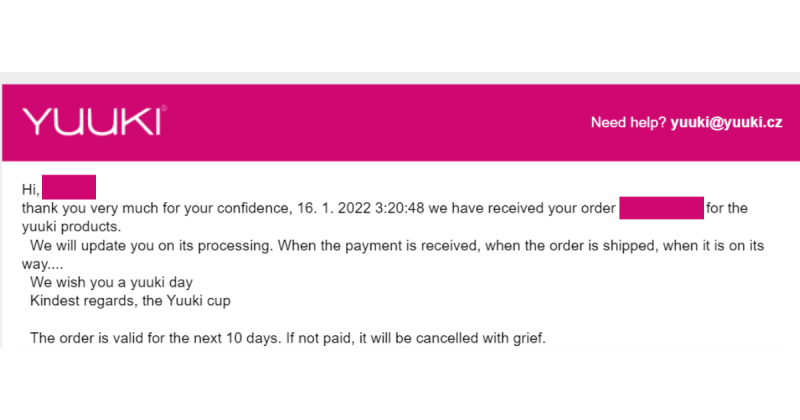Image resolution: width=800 pixels, height=420 pixels.
Task: Click the redacted name after "Hi,"
Action: pyautogui.click(x=69, y=187)
